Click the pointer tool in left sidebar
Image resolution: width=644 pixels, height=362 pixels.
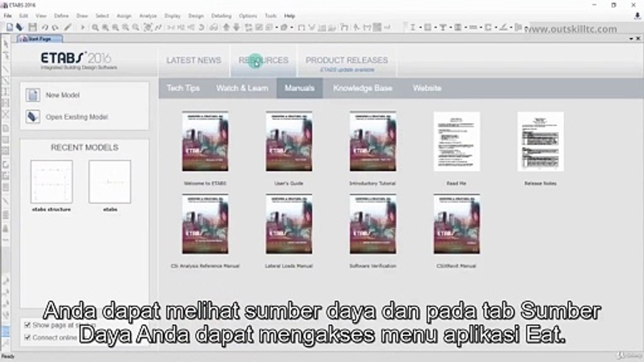[x=6, y=44]
